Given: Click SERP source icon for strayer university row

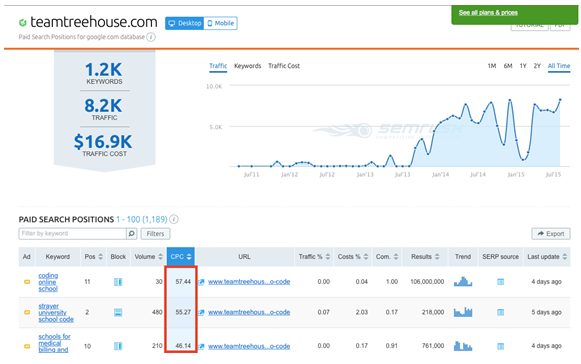Looking at the screenshot, I should [x=500, y=312].
